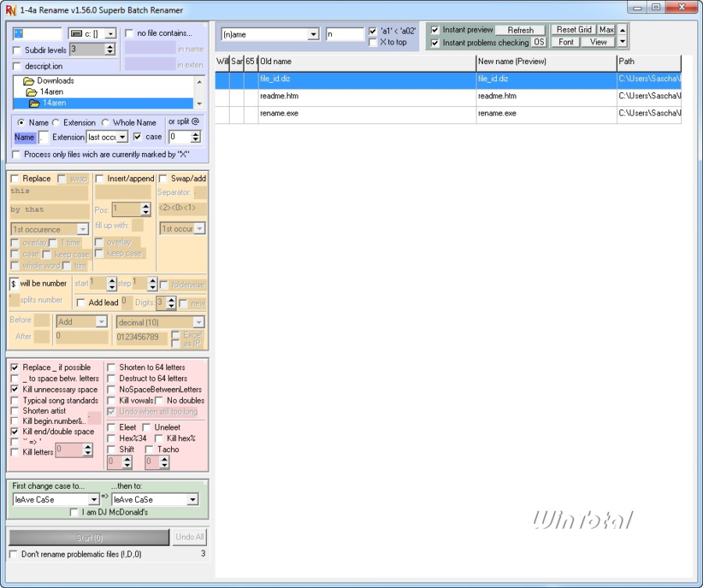703x588 pixels.
Task: Click the View button
Action: [x=598, y=42]
